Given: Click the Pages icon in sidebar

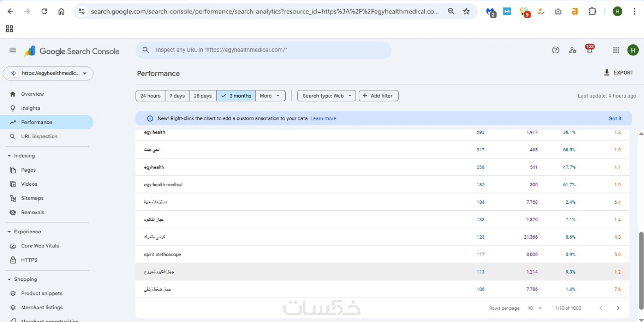Looking at the screenshot, I should coord(13,170).
